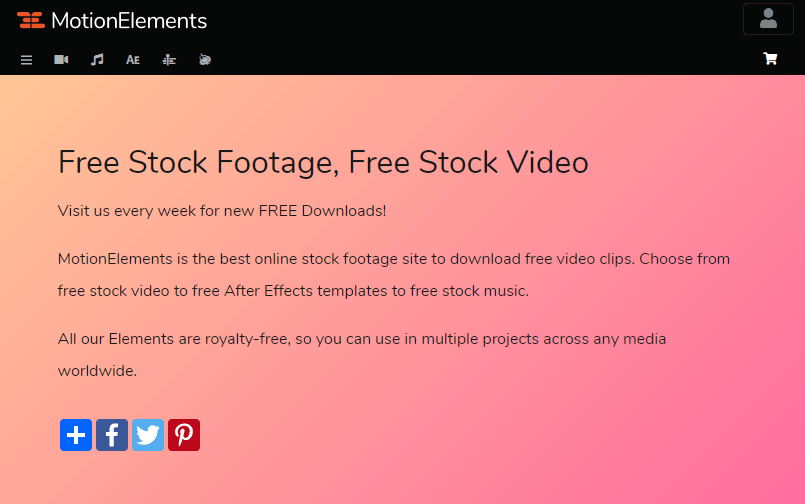Share this page on Facebook
Image resolution: width=805 pixels, height=504 pixels.
click(112, 435)
